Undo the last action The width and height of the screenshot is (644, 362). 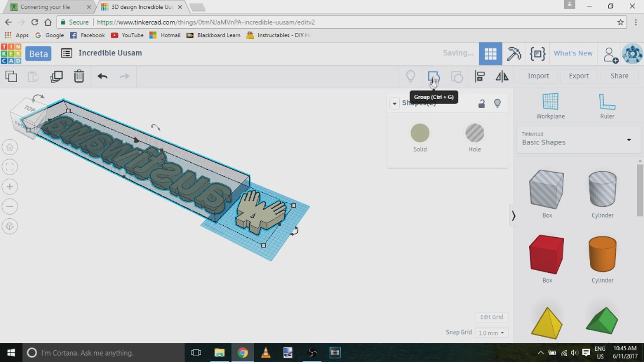pyautogui.click(x=102, y=76)
